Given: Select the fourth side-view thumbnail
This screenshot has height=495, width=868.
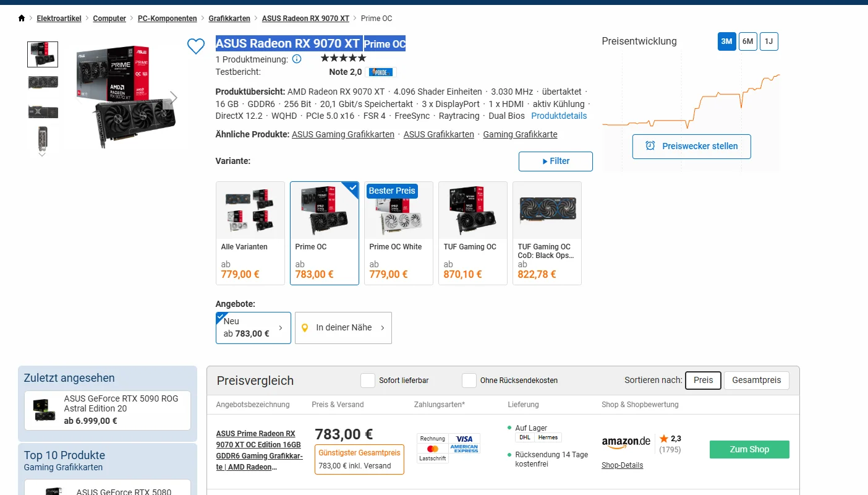Looking at the screenshot, I should pos(43,138).
